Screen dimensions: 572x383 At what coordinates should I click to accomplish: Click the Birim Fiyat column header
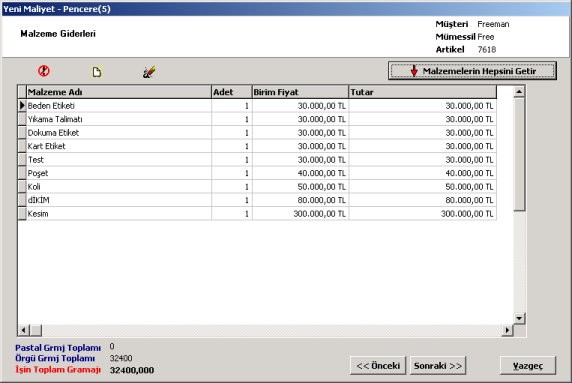(300, 92)
